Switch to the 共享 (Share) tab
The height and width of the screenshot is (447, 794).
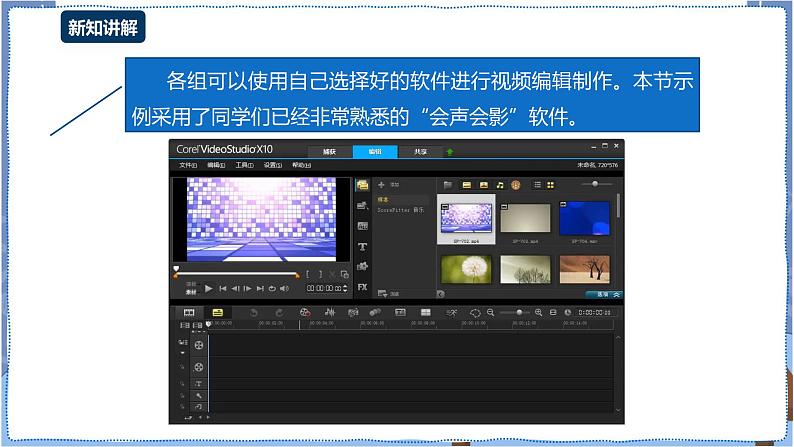(420, 152)
